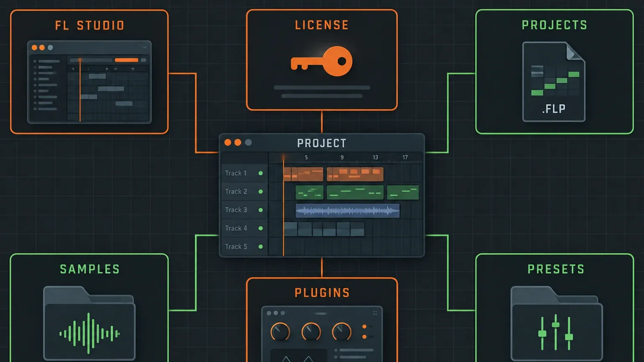Viewport: 644px width, 362px height.
Task: Toggle Track 3 green active dot
Action: click(260, 210)
